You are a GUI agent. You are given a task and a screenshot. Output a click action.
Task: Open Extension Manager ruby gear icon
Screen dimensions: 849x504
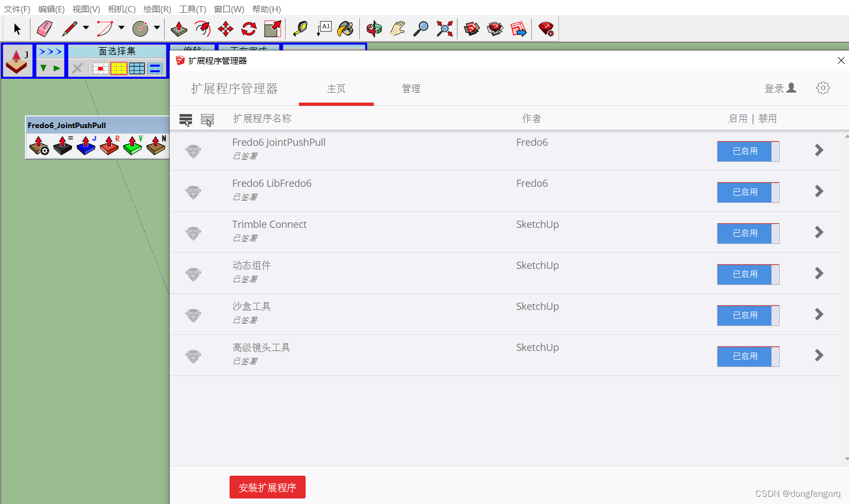tap(546, 28)
